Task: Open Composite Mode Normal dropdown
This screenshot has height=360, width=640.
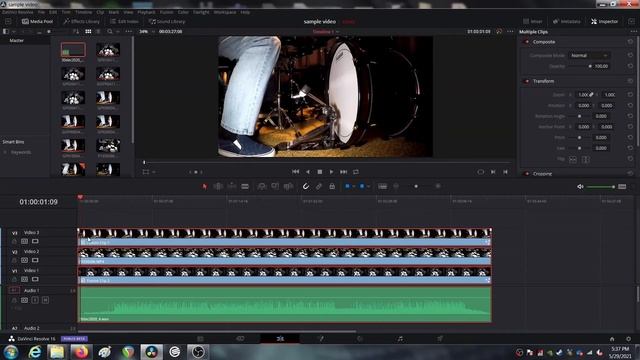Action: coord(589,56)
